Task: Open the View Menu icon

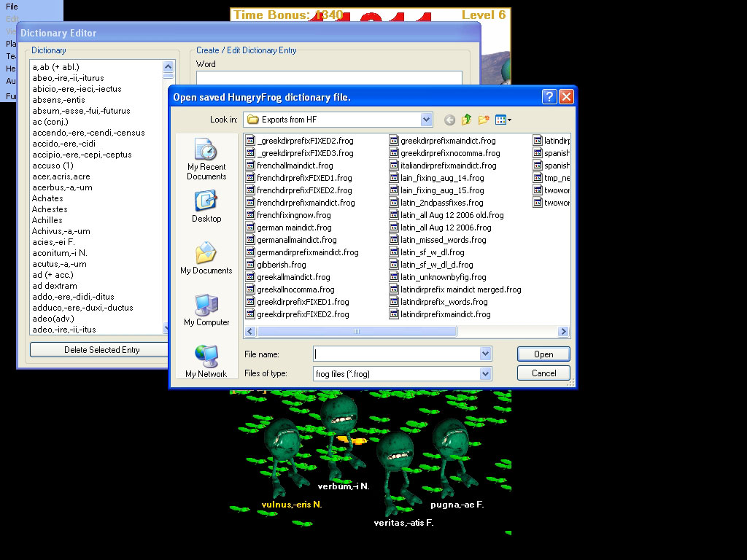Action: tap(503, 120)
